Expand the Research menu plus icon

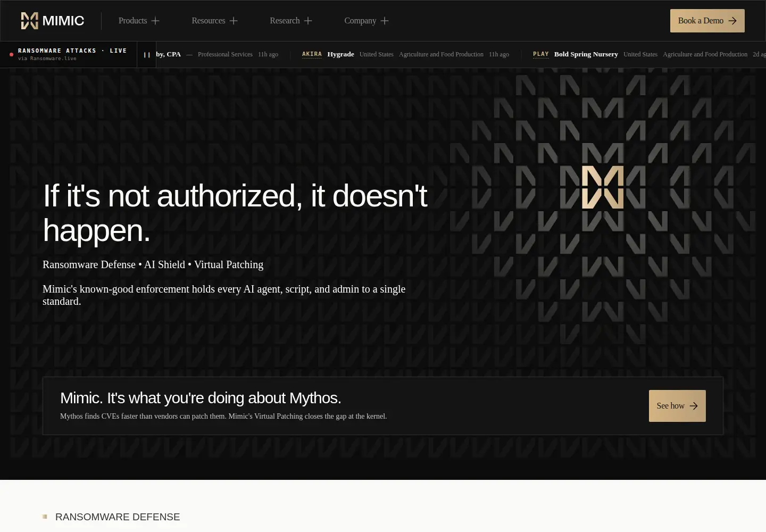click(x=308, y=21)
